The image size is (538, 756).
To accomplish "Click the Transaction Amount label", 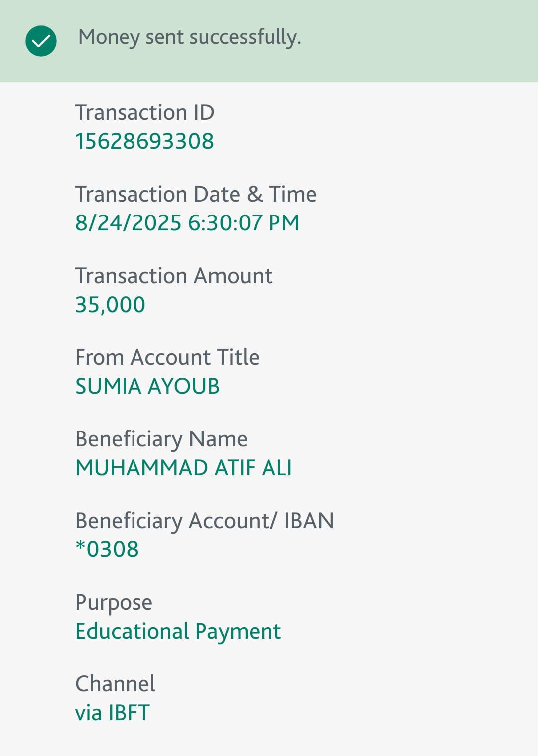I will pos(173,276).
